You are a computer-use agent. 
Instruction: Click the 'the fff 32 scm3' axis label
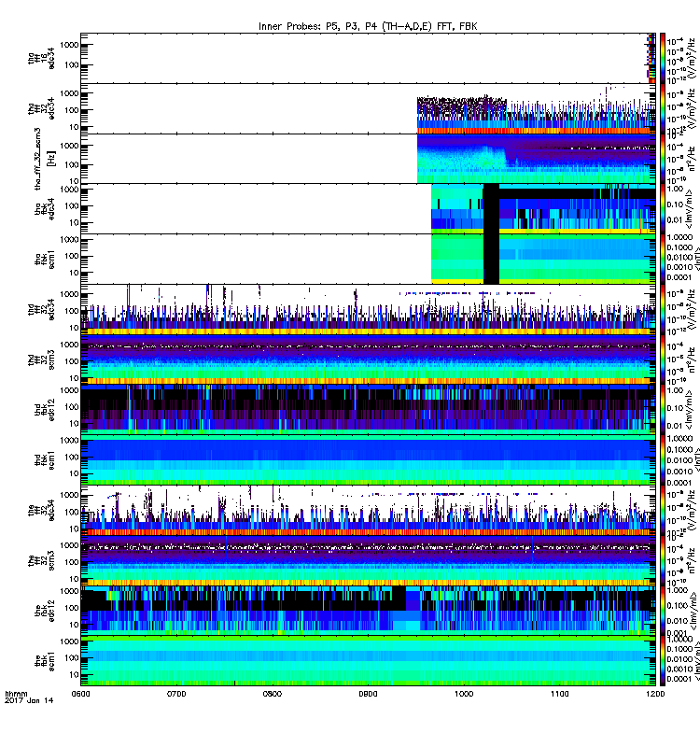coord(41,561)
